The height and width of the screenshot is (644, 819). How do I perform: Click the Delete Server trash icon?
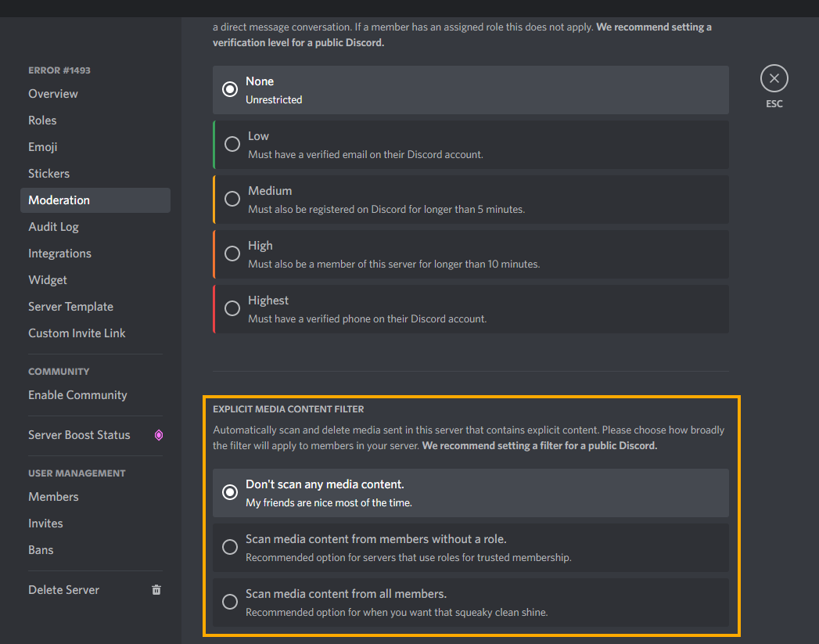156,590
